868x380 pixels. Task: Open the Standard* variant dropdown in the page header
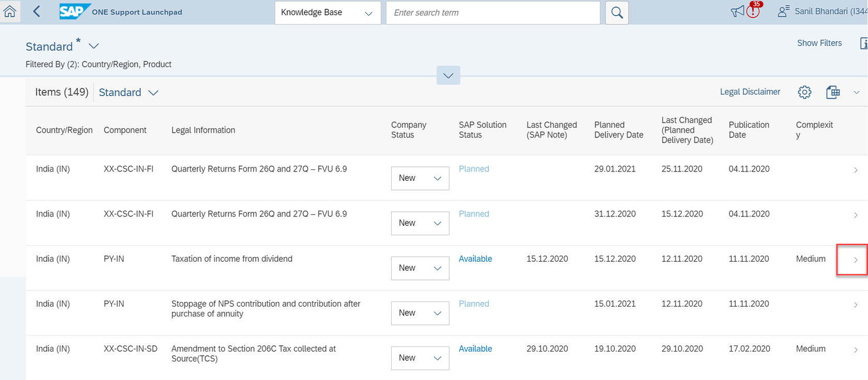pos(94,46)
